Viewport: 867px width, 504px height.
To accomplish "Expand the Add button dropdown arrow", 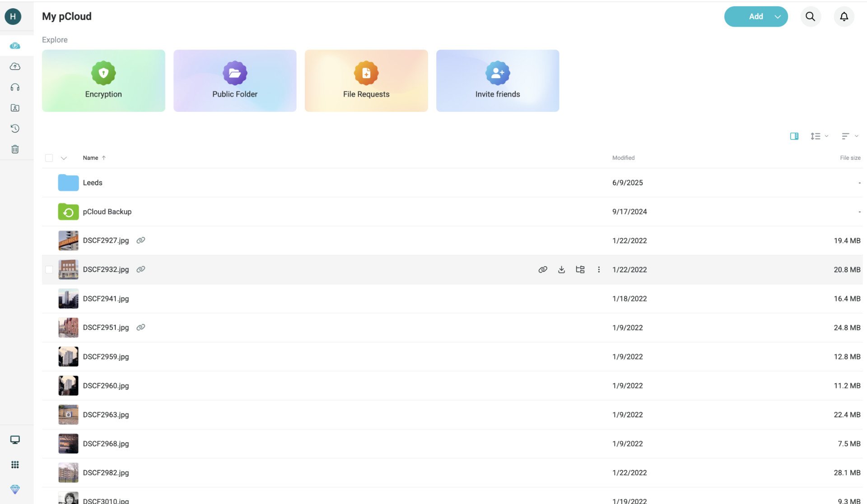I will click(x=778, y=17).
